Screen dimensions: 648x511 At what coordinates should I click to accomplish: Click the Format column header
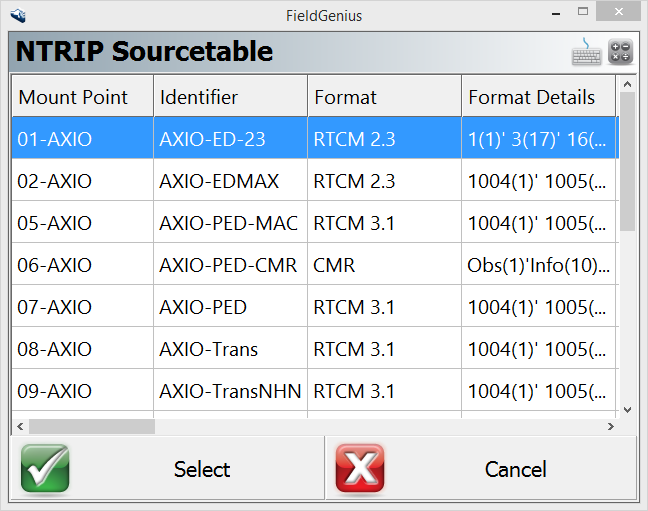tap(384, 97)
